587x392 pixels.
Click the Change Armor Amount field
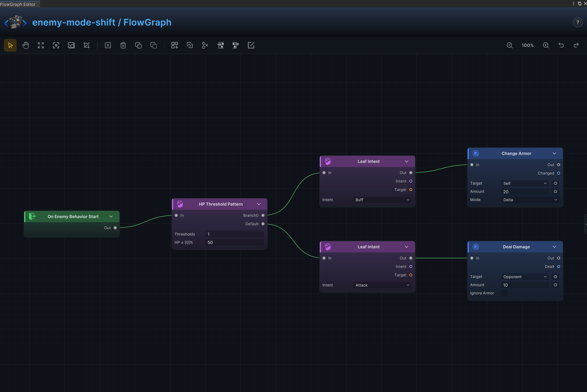coord(525,192)
